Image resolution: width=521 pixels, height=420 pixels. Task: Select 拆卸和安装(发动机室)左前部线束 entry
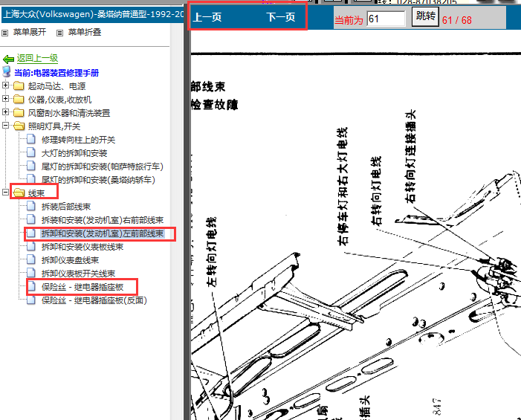click(103, 233)
